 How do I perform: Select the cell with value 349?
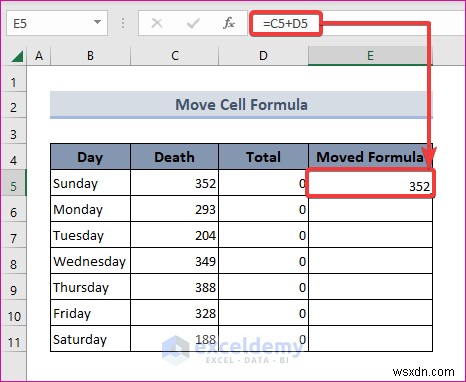tap(175, 261)
